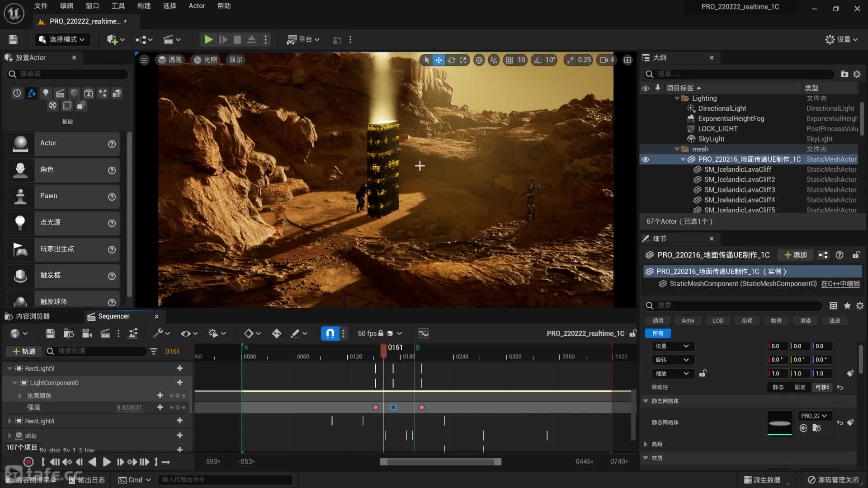Open the 位置 location type dropdown
Viewport: 868px width, 488px height.
[x=672, y=346]
